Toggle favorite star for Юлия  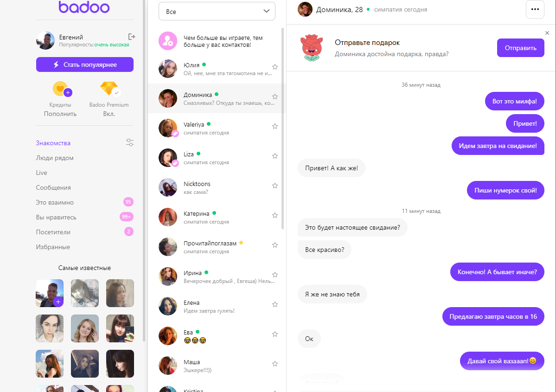275,67
